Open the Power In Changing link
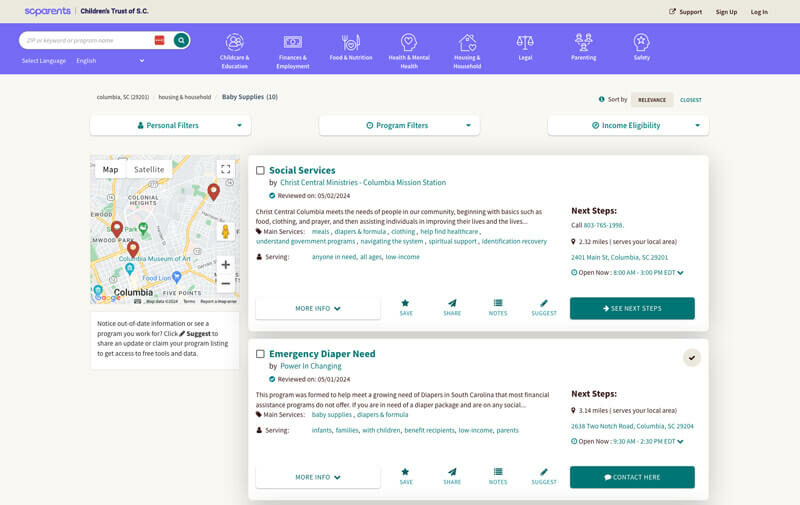800x505 pixels. 310,366
